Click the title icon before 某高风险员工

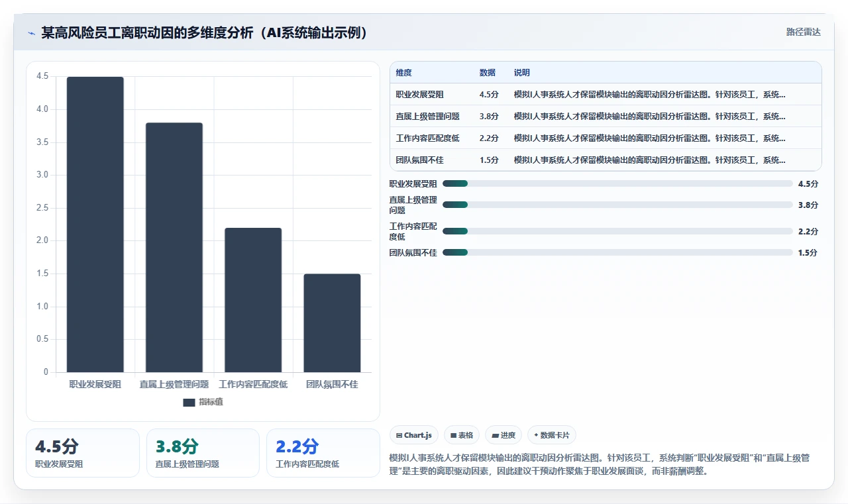[x=32, y=33]
